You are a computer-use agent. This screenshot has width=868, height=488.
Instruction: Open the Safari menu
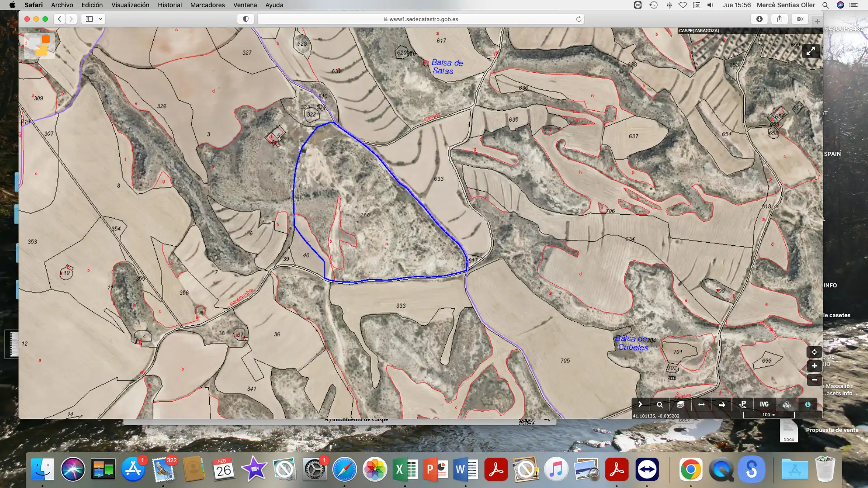click(x=33, y=5)
